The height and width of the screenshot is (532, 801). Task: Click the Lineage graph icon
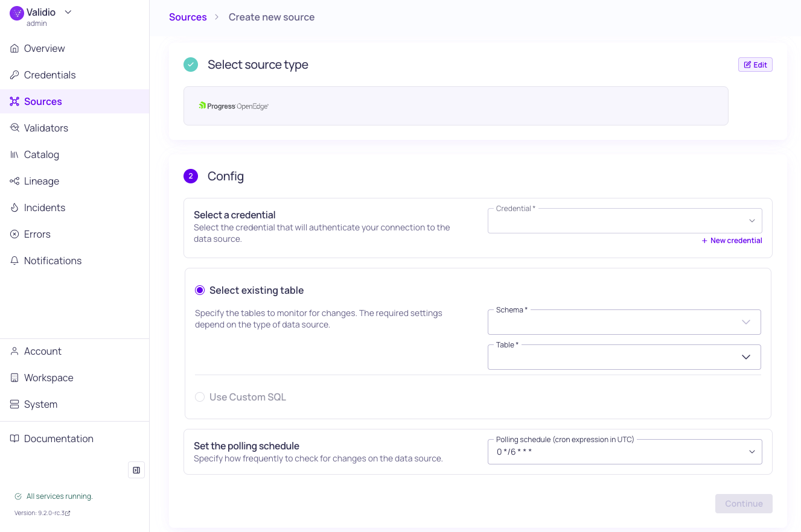14,181
